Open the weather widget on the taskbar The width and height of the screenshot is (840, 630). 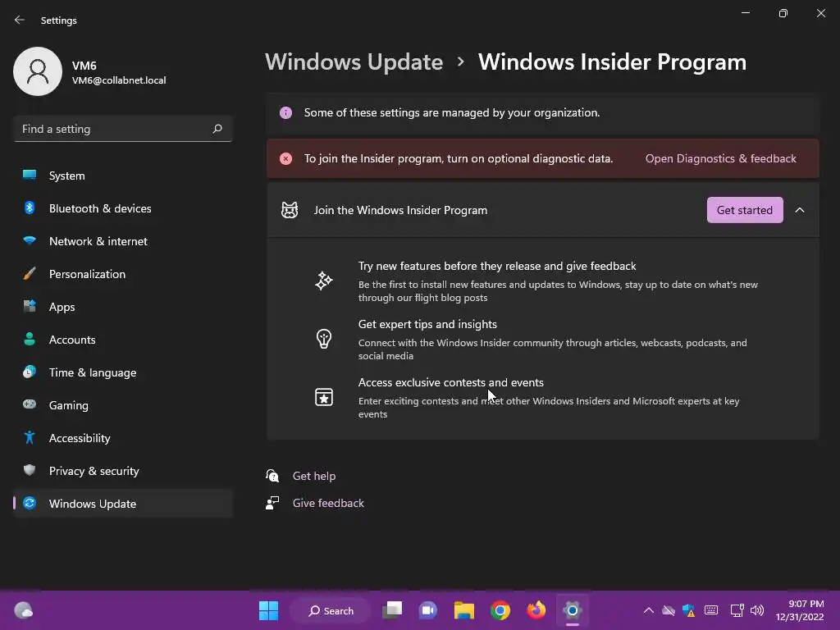(x=23, y=610)
